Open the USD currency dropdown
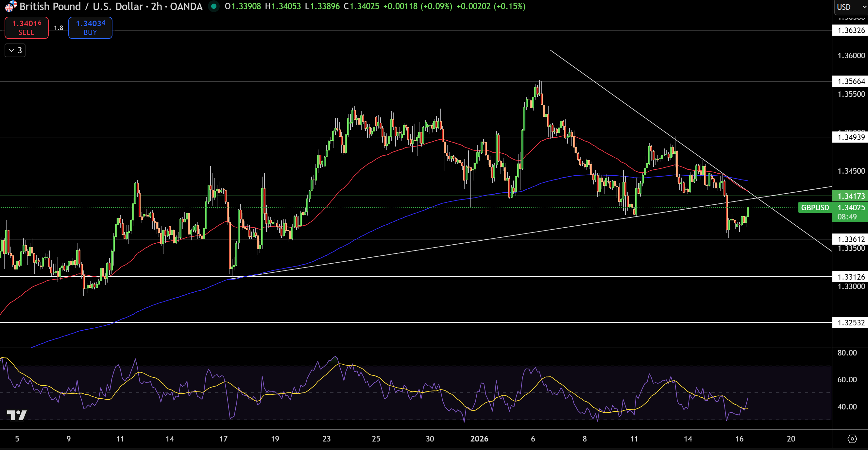 pos(851,7)
